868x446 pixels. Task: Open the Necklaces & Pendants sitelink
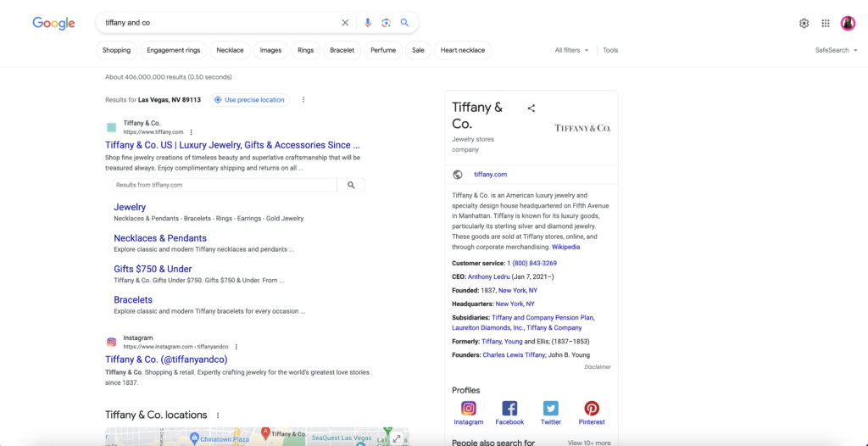point(160,238)
